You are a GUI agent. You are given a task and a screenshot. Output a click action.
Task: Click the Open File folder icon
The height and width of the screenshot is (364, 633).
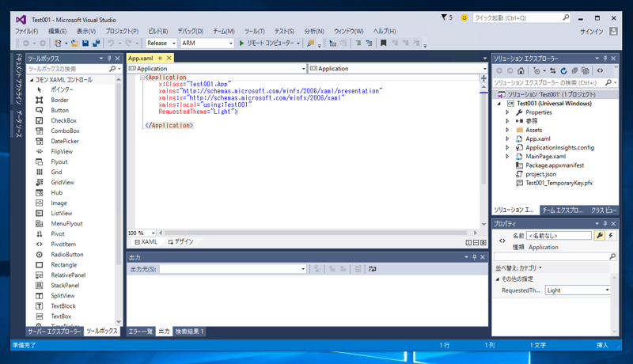74,43
